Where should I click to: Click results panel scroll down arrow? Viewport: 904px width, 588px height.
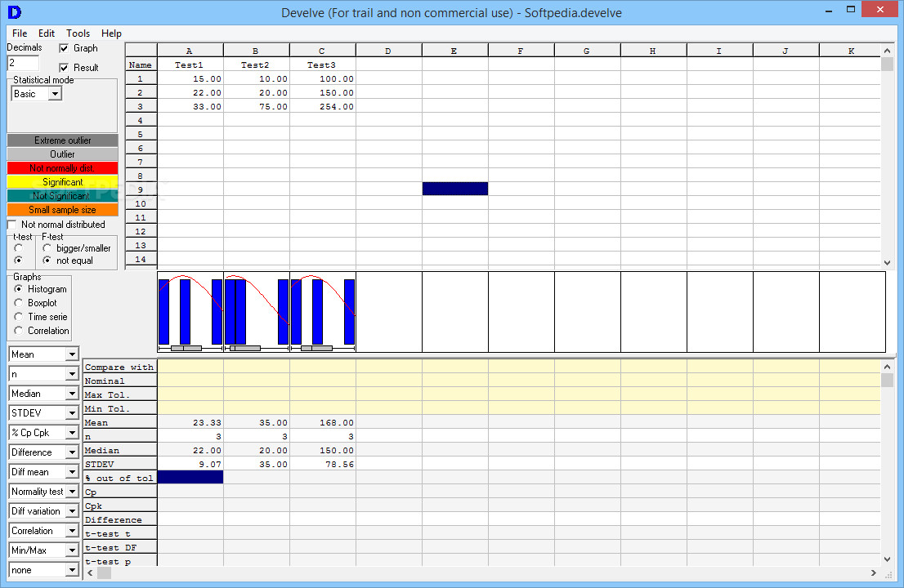click(x=888, y=559)
